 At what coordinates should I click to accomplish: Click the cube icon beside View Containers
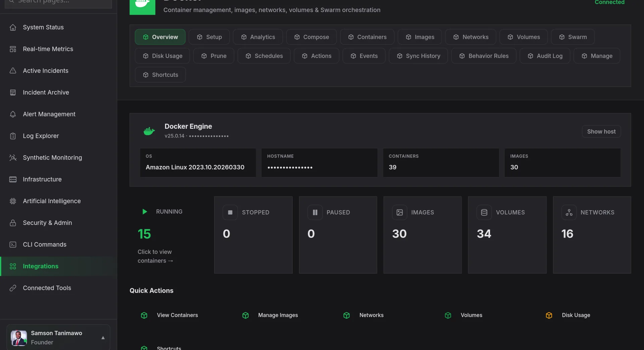(x=144, y=315)
